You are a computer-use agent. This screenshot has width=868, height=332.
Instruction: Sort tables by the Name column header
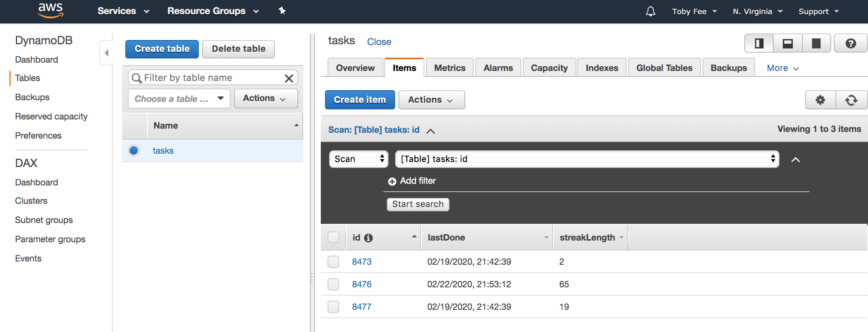click(x=225, y=126)
